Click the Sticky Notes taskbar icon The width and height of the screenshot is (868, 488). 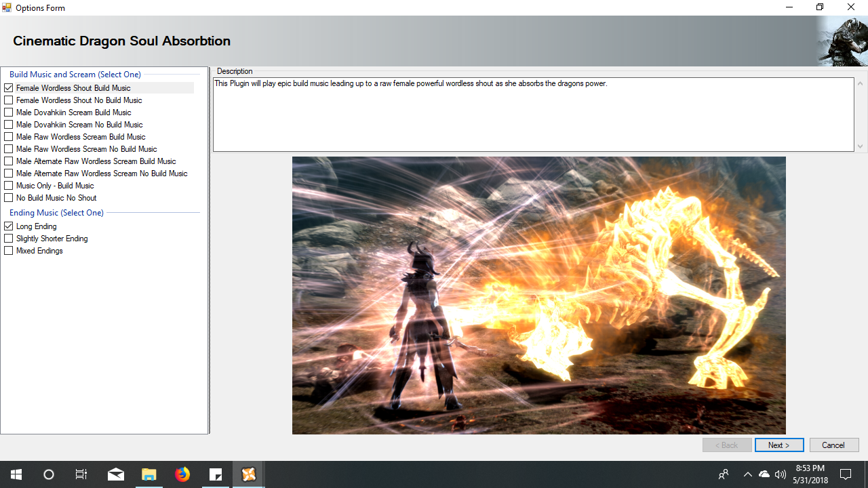point(216,474)
